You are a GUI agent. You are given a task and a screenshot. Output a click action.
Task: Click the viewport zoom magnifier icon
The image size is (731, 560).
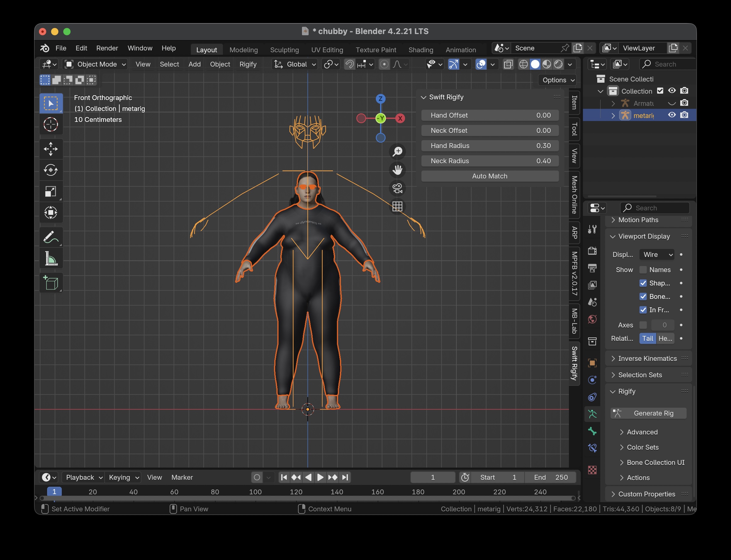point(397,152)
